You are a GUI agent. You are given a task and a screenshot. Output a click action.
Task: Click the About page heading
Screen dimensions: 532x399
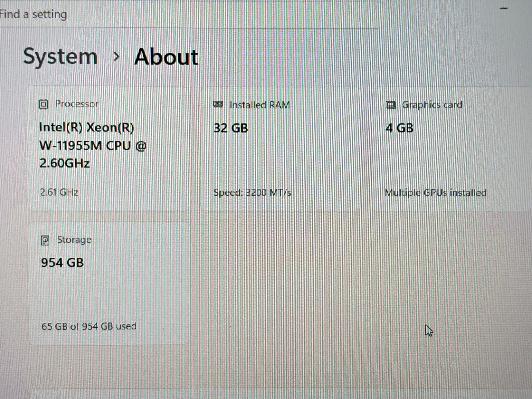[x=166, y=57]
